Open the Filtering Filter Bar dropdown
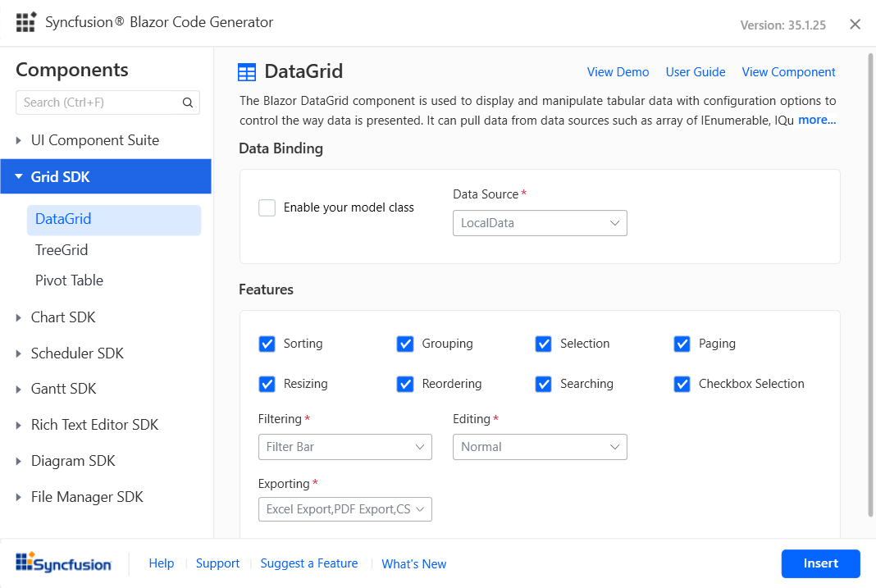 click(x=344, y=447)
